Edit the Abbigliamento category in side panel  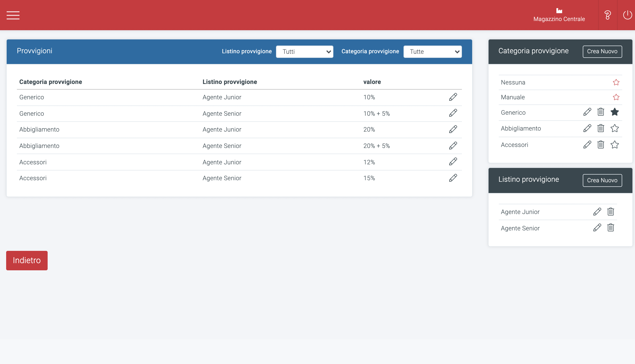coord(587,128)
